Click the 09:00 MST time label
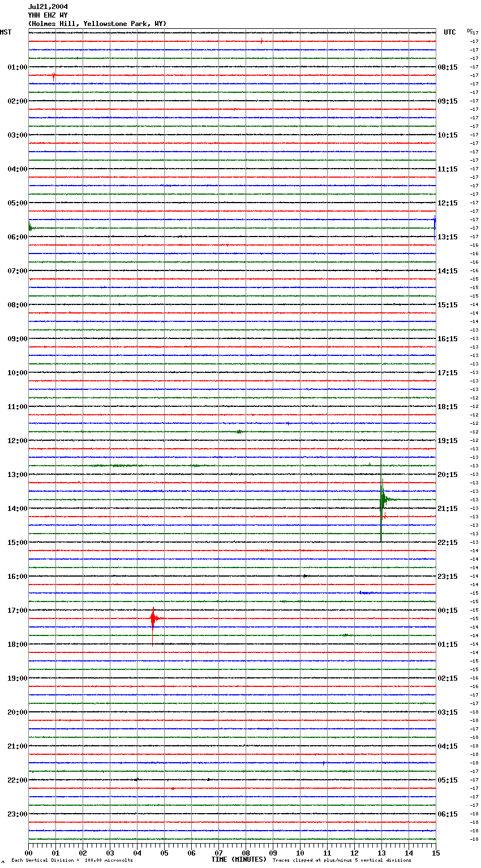The width and height of the screenshot is (481, 868). (x=18, y=339)
